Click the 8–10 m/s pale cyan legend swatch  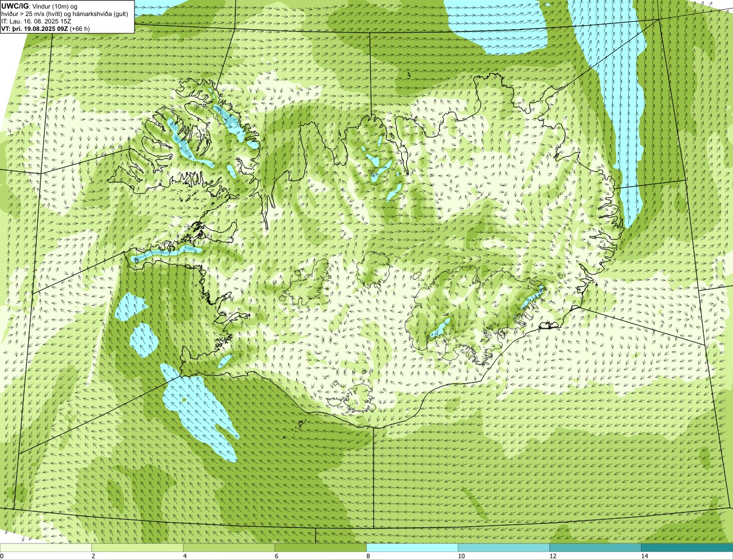tap(412, 547)
